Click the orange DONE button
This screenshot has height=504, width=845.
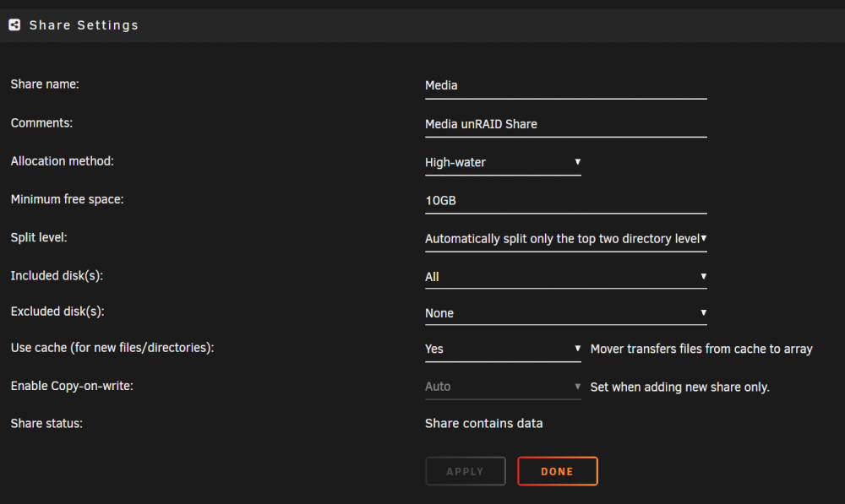point(558,471)
